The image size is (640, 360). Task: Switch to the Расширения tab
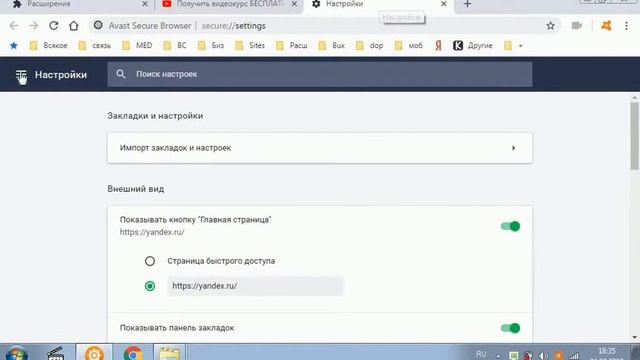pyautogui.click(x=78, y=4)
